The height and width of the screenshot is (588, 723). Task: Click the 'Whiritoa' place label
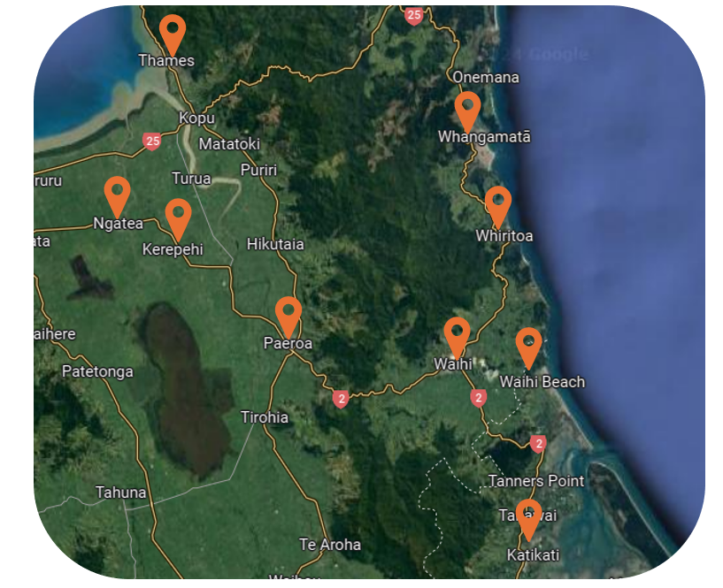tap(504, 236)
